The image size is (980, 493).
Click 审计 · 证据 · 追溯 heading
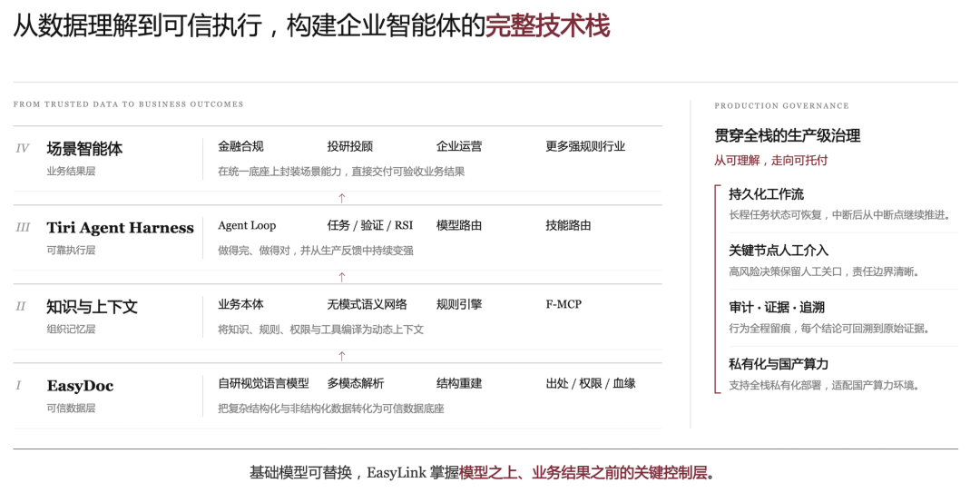pyautogui.click(x=777, y=308)
